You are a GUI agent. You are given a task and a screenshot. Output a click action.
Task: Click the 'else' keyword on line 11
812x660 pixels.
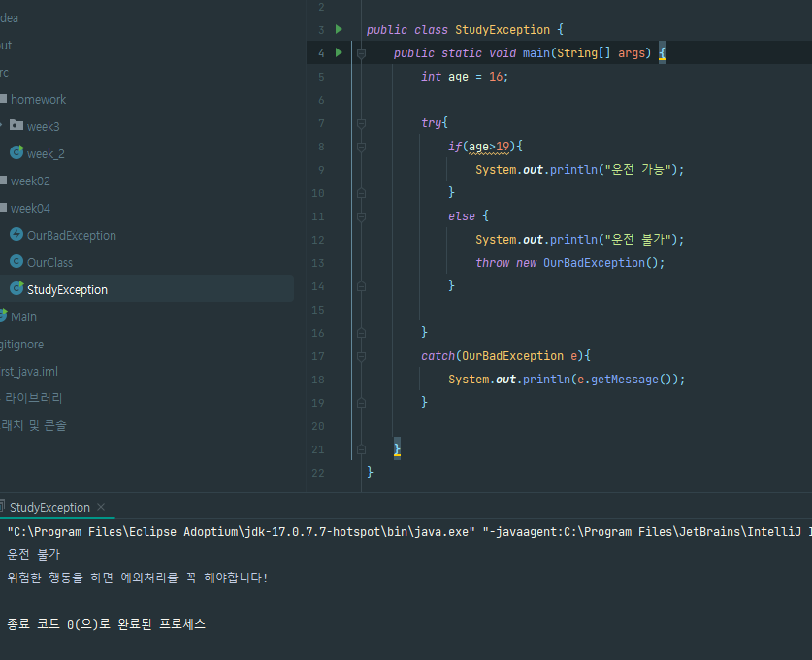(462, 216)
